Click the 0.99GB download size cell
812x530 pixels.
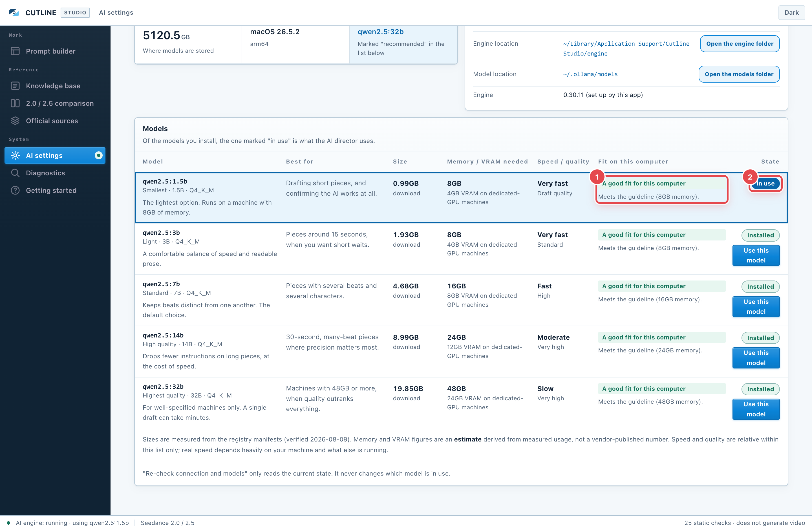pos(406,188)
